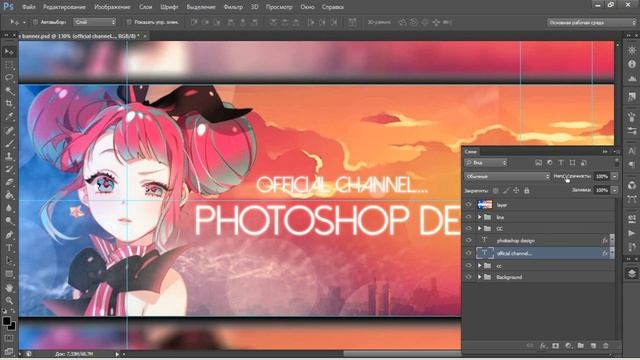This screenshot has height=360, width=640.
Task: Select the Crop tool
Action: click(9, 104)
